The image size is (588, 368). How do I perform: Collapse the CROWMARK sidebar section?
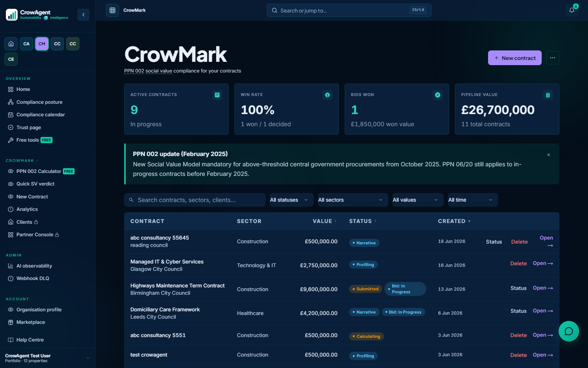[x=22, y=161]
